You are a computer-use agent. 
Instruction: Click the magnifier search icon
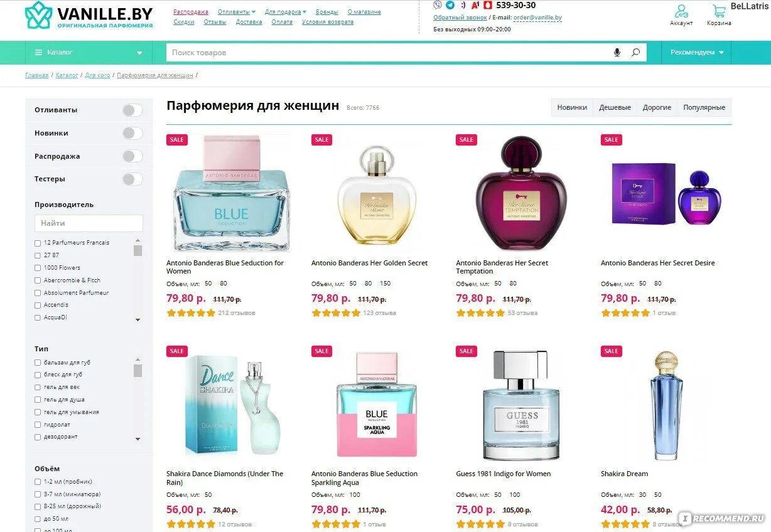point(635,53)
